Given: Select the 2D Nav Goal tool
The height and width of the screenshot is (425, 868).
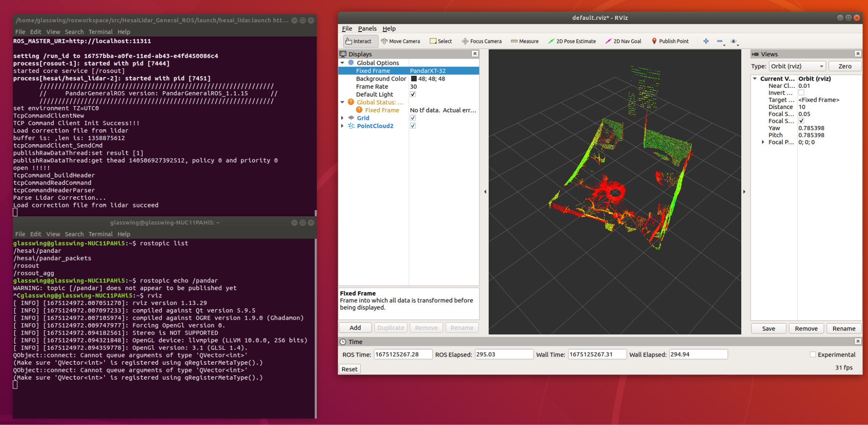Looking at the screenshot, I should click(623, 41).
